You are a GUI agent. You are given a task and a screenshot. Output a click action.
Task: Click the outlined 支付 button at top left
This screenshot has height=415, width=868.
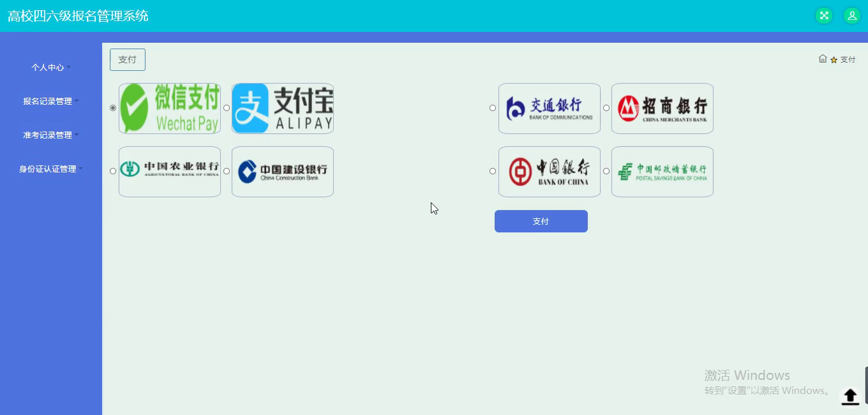128,59
